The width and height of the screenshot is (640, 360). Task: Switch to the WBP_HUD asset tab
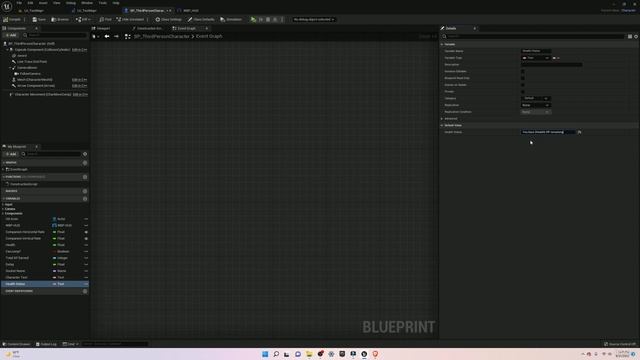pos(188,11)
